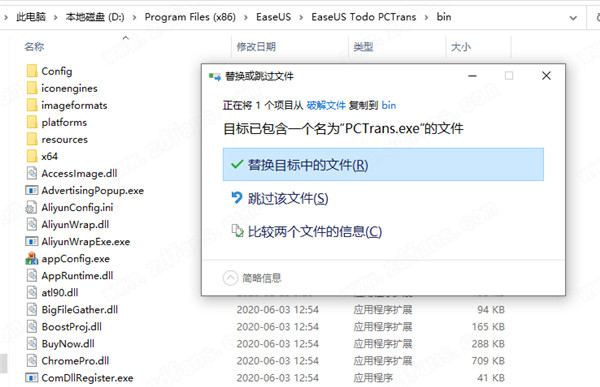Expand chevron after EaseUS Todo PCTrans breadcrumb
The width and height of the screenshot is (600, 387).
click(x=426, y=17)
